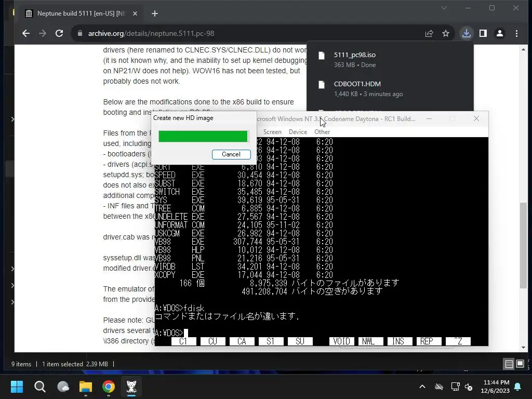The image size is (532, 399).
Task: Click the site lock icon in address bar
Action: (x=79, y=33)
